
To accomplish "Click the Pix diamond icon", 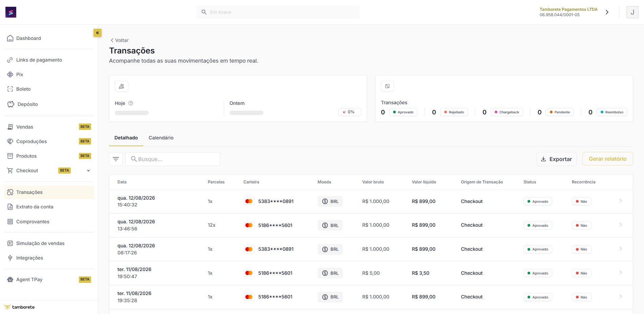I will (x=10, y=74).
